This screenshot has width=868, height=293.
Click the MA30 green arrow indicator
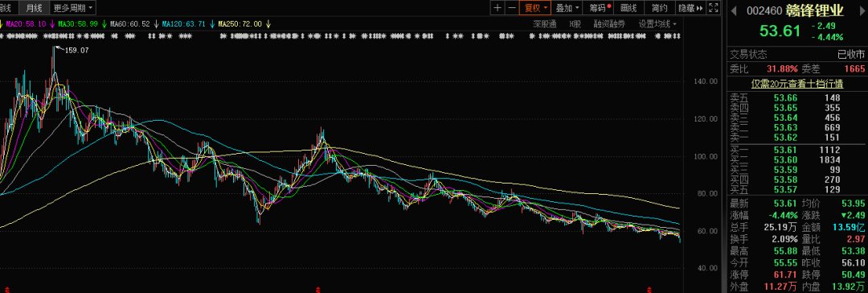(104, 24)
